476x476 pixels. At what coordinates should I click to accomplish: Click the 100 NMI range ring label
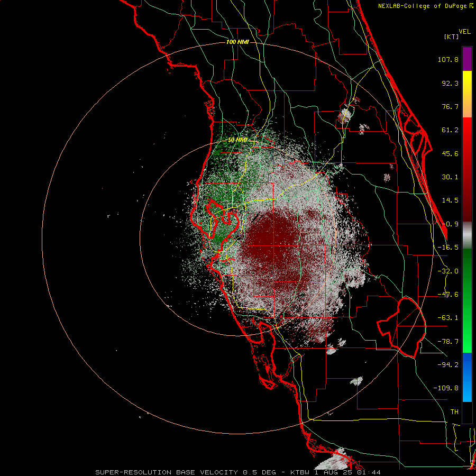click(237, 42)
